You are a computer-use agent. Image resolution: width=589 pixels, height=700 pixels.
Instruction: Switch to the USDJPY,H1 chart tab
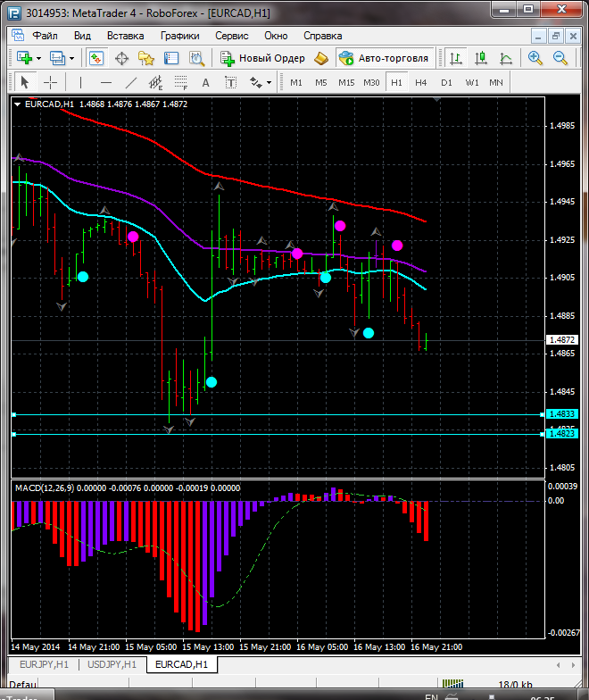[111, 664]
